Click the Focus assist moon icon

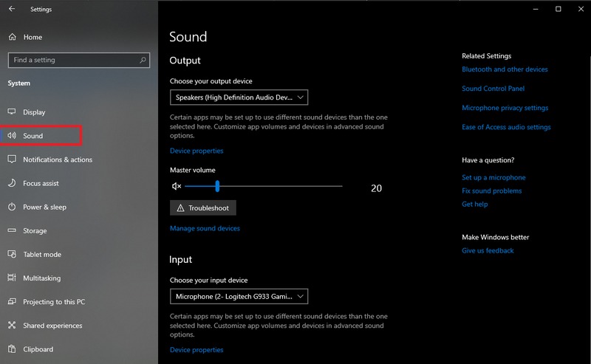[12, 183]
